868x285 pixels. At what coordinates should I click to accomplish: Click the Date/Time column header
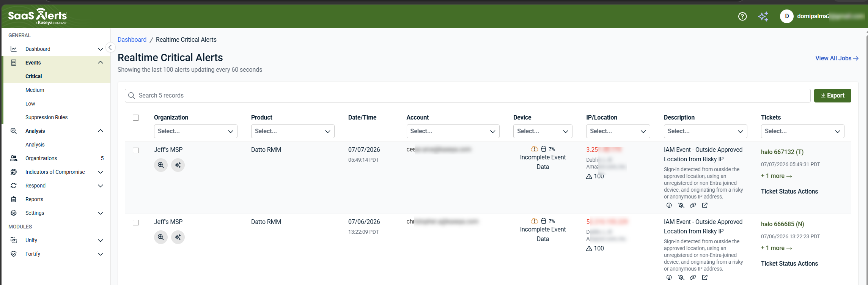point(362,118)
